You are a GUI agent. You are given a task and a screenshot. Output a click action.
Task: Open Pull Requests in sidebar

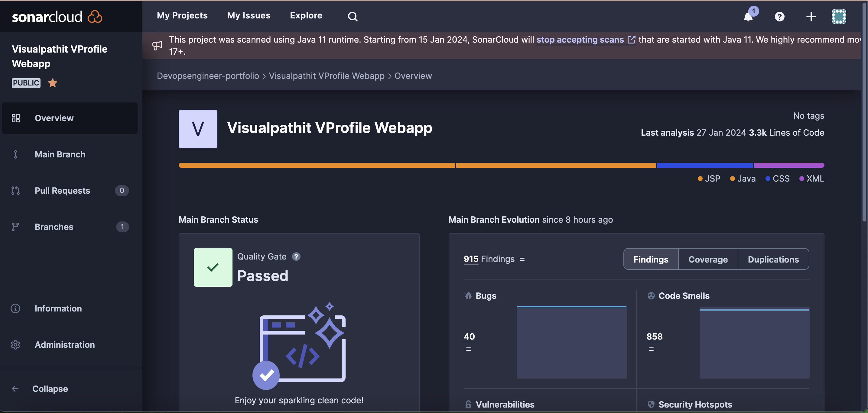click(62, 190)
